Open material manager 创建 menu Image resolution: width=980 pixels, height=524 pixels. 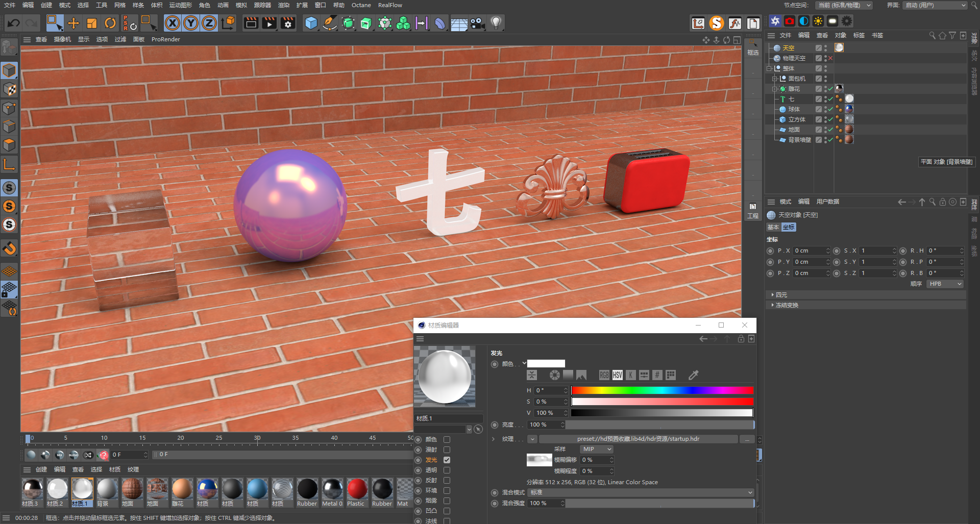tap(41, 469)
